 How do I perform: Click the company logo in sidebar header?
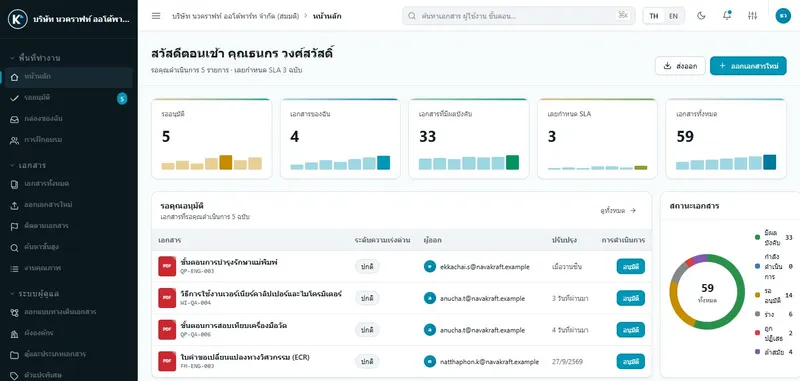click(x=17, y=19)
